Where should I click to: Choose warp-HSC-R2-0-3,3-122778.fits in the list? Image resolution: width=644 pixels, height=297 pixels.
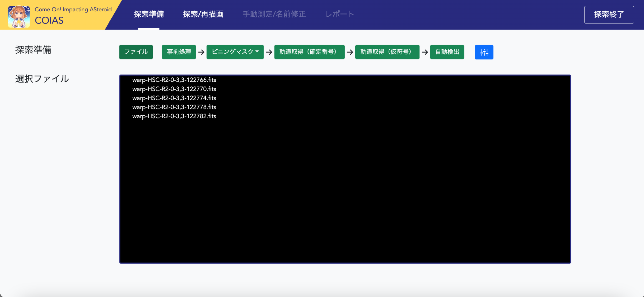pyautogui.click(x=174, y=107)
